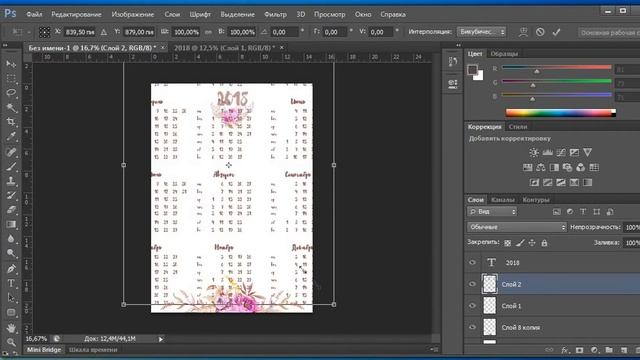Switch to warp mode icon in options bar
Image resolution: width=640 pixels, height=360 pixels.
click(x=523, y=32)
